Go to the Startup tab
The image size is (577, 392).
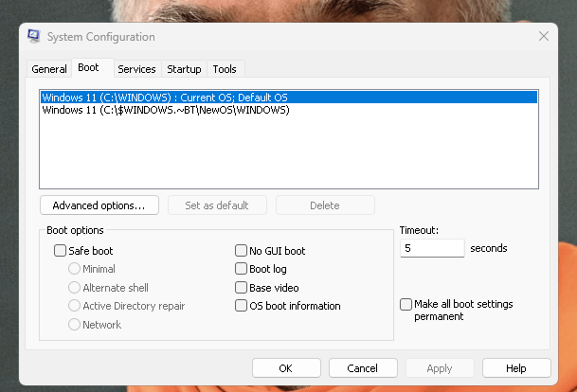click(184, 69)
